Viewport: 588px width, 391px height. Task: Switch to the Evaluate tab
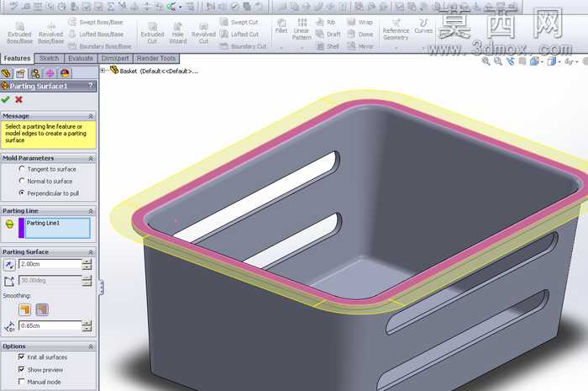[81, 59]
